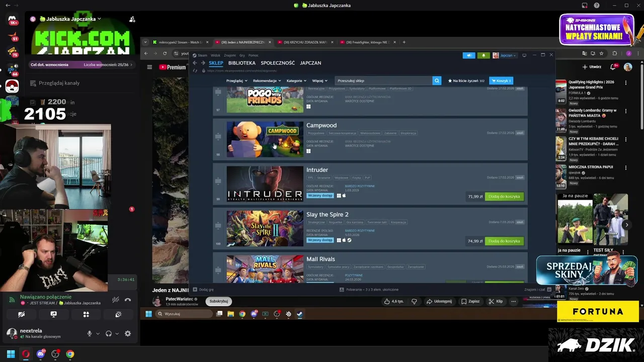644x362 pixels.
Task: Click Zapisz save button under video
Action: tap(470, 301)
